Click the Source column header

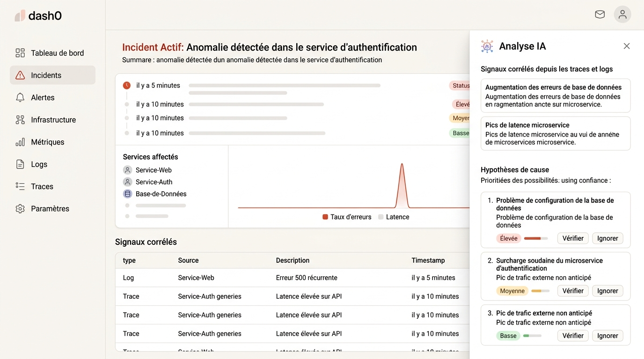[x=188, y=260]
